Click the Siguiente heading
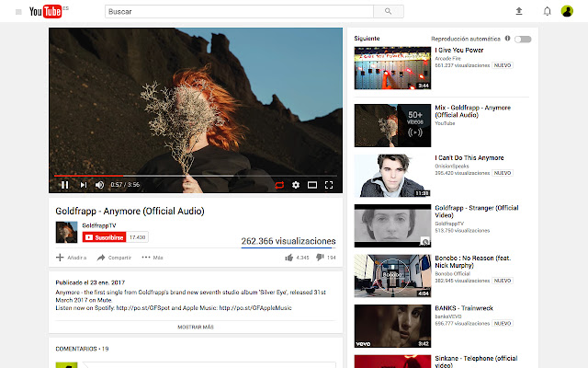The height and width of the screenshot is (368, 588). 367,39
